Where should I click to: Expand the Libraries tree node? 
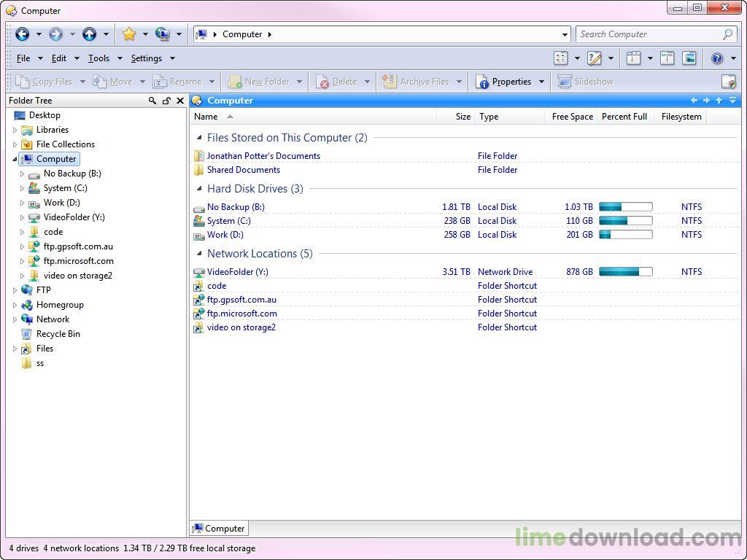tap(15, 130)
